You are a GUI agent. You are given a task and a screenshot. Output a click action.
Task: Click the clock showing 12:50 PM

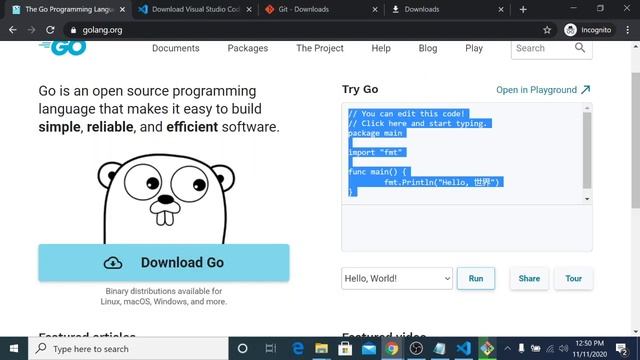[x=589, y=343]
